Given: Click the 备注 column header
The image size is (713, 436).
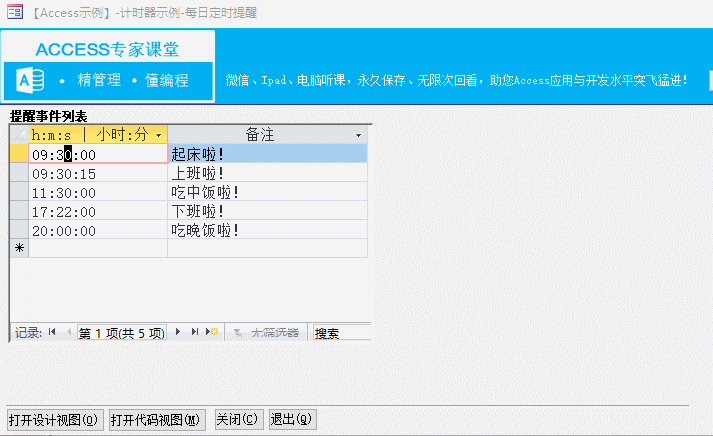Looking at the screenshot, I should (267, 135).
